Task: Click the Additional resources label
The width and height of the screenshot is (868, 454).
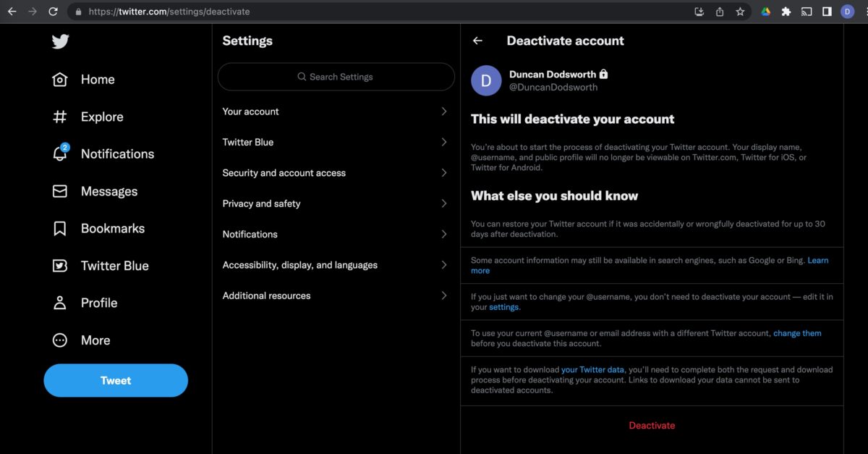Action: 266,295
